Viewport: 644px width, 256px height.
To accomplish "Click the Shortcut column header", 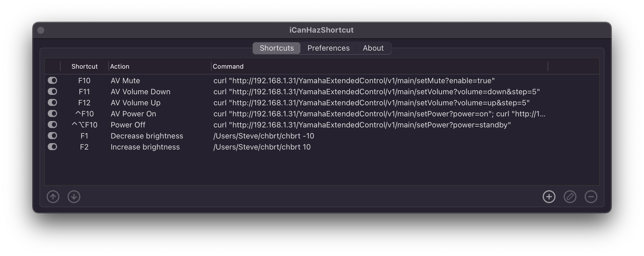I will pyautogui.click(x=84, y=66).
